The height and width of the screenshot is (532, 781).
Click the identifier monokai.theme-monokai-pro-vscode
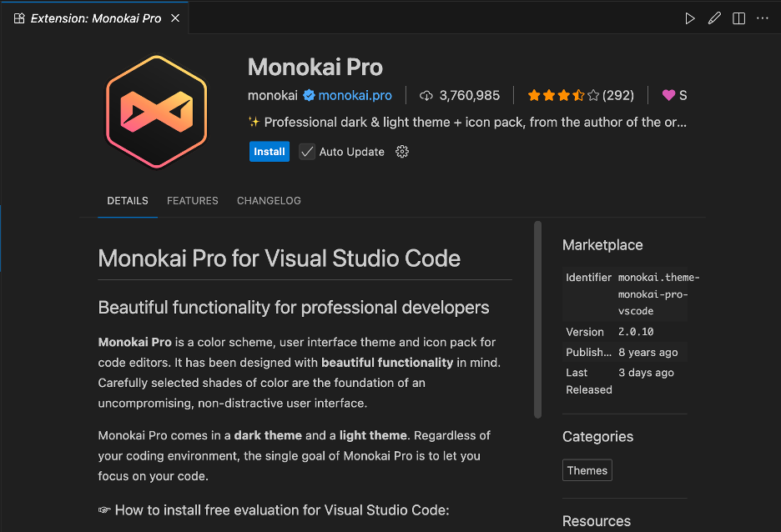(x=658, y=294)
